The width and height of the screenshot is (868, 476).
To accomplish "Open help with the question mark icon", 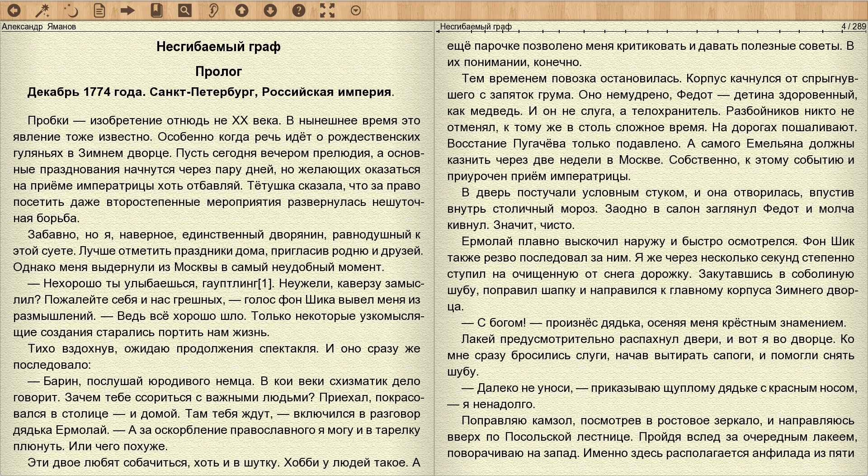I will point(299,10).
